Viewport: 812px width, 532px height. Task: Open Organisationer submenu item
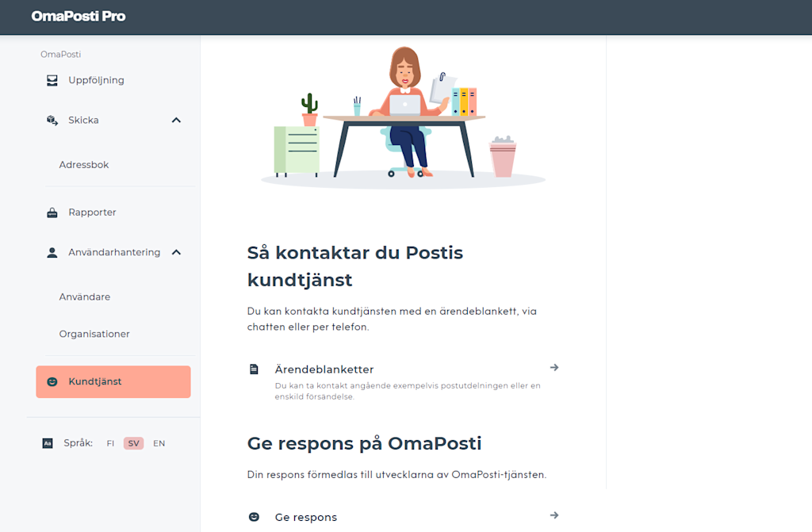tap(94, 334)
